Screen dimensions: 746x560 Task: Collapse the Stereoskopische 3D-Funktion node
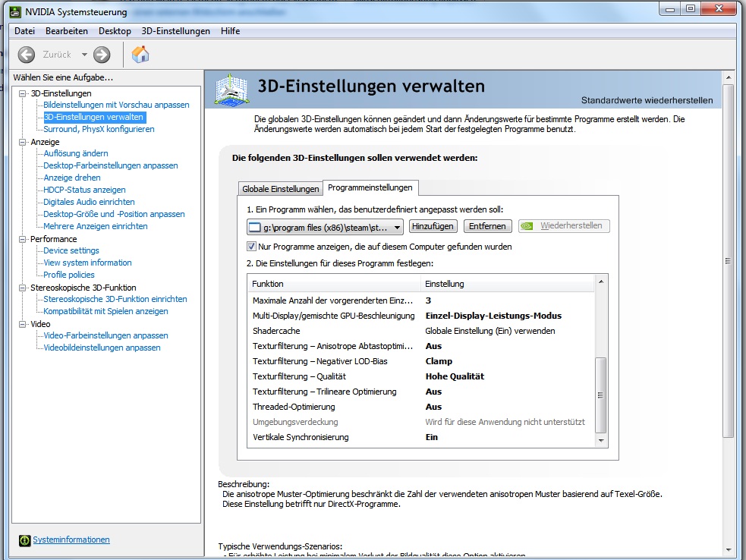(x=23, y=288)
